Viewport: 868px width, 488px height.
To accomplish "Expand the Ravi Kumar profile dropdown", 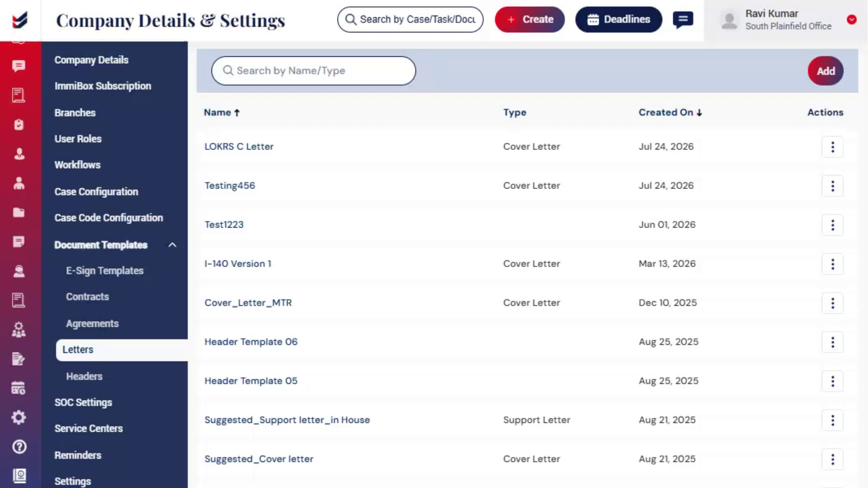I will [852, 20].
